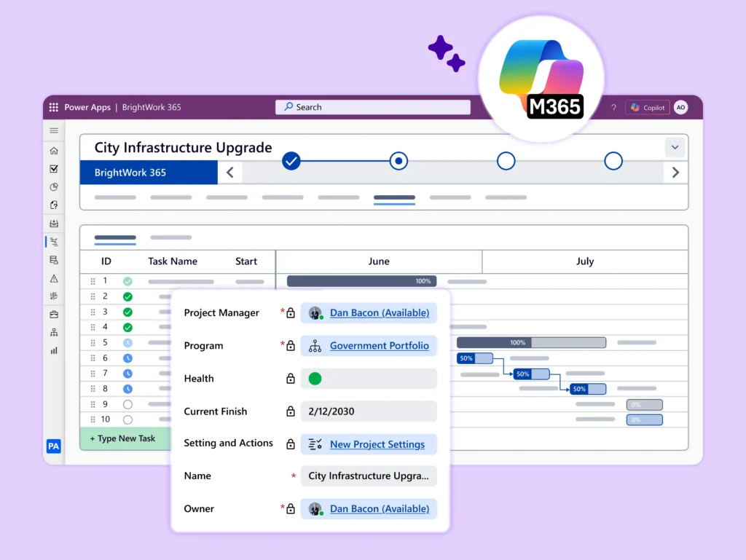Click the Current Finish date 2/12/2030 field
Image resolution: width=746 pixels, height=560 pixels.
[x=369, y=411]
